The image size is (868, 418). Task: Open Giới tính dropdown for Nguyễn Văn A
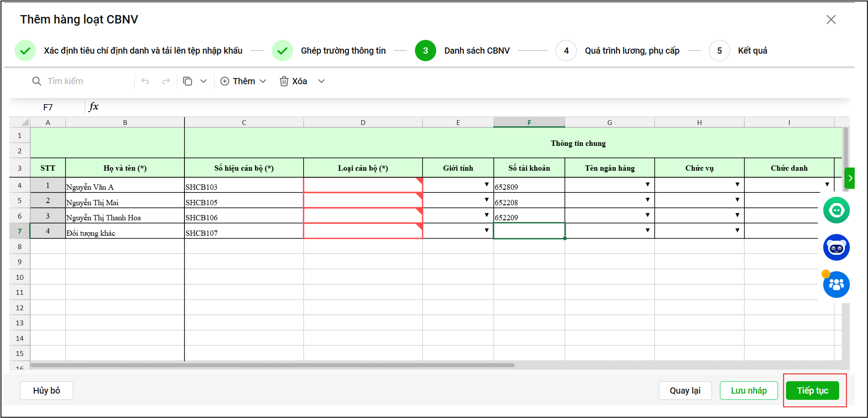(486, 184)
